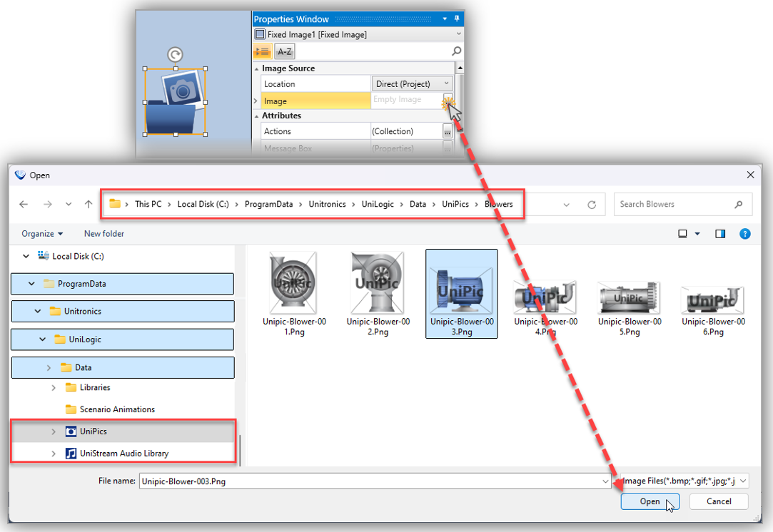This screenshot has width=773, height=532.
Task: Click the Up one level arrow
Action: pyautogui.click(x=89, y=205)
